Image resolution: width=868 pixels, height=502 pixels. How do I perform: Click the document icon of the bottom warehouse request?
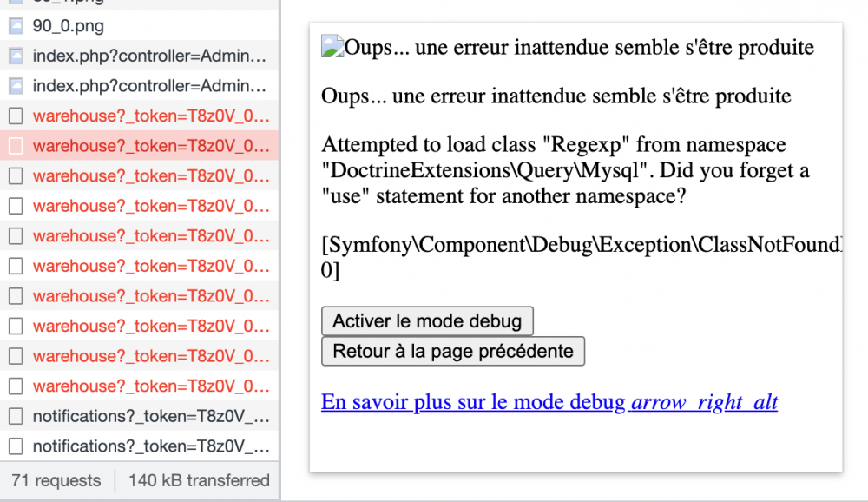click(15, 386)
